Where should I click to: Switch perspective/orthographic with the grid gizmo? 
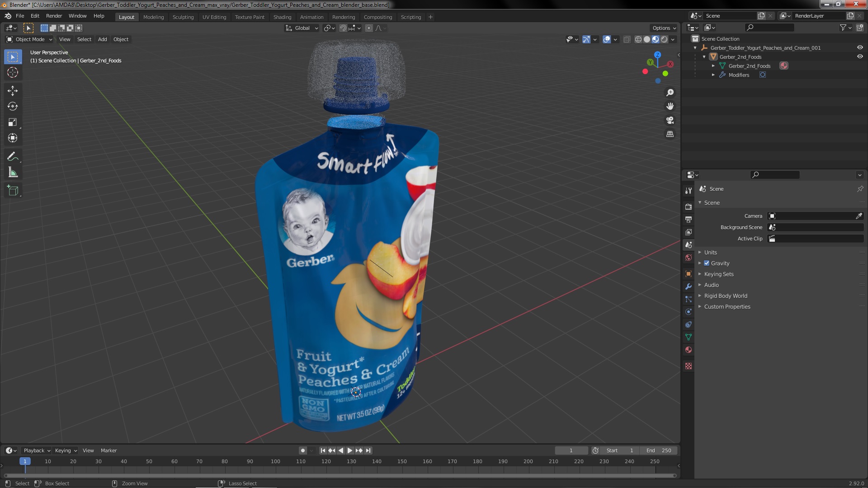coord(670,134)
